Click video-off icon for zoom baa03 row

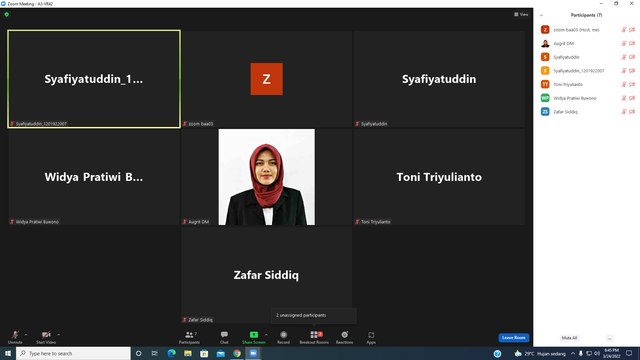[632, 30]
